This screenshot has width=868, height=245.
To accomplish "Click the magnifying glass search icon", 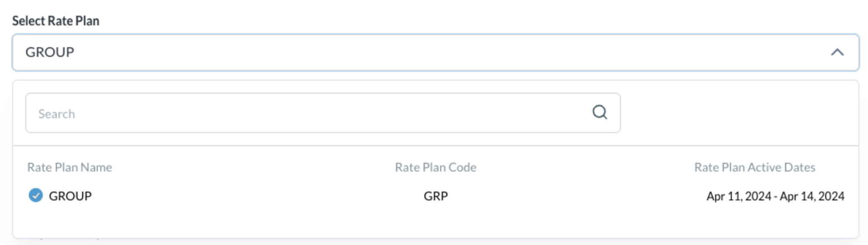I will [599, 112].
